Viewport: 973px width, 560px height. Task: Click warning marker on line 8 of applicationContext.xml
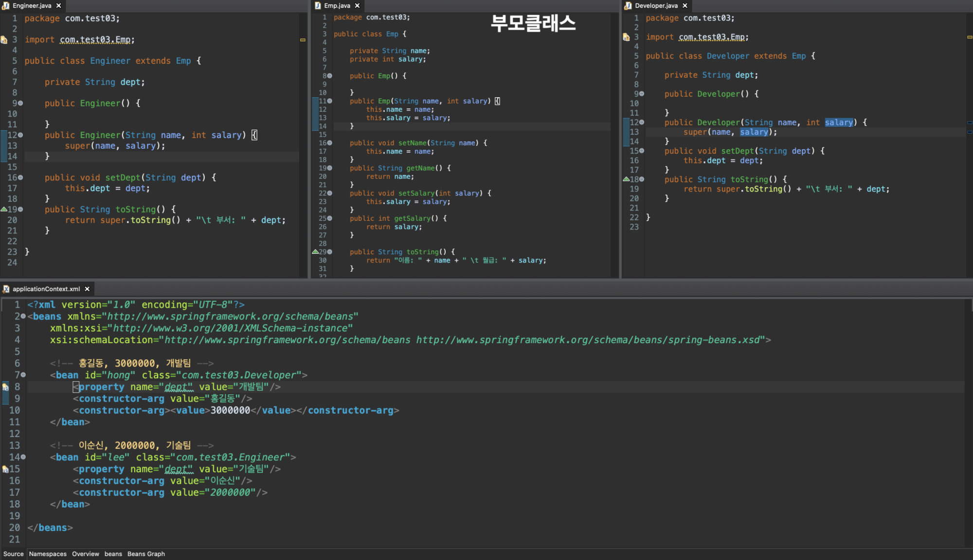coord(5,387)
